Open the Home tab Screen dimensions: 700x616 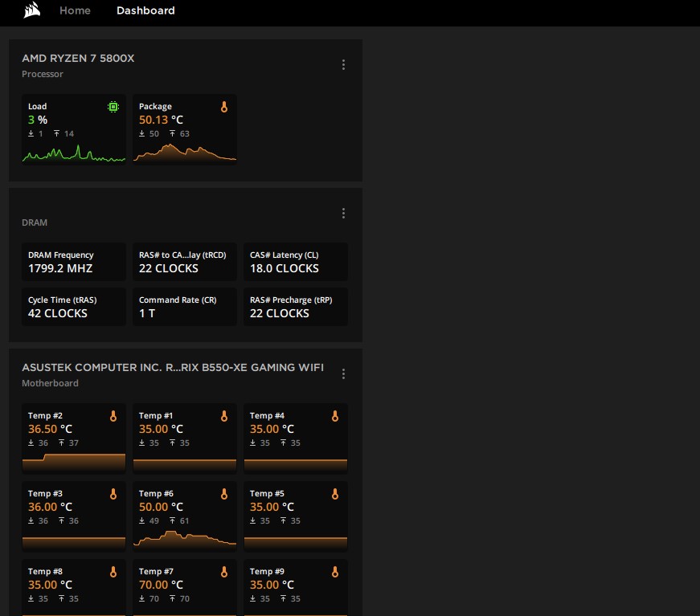coord(75,10)
